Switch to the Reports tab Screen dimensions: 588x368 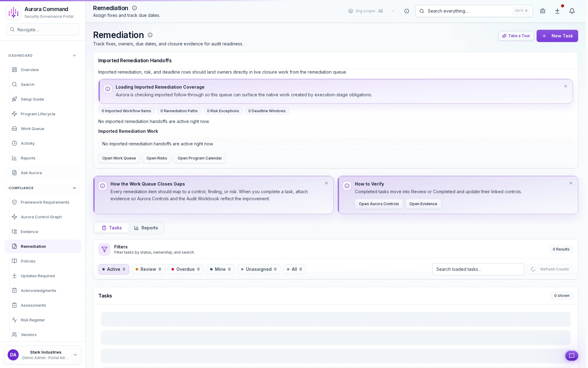(146, 228)
